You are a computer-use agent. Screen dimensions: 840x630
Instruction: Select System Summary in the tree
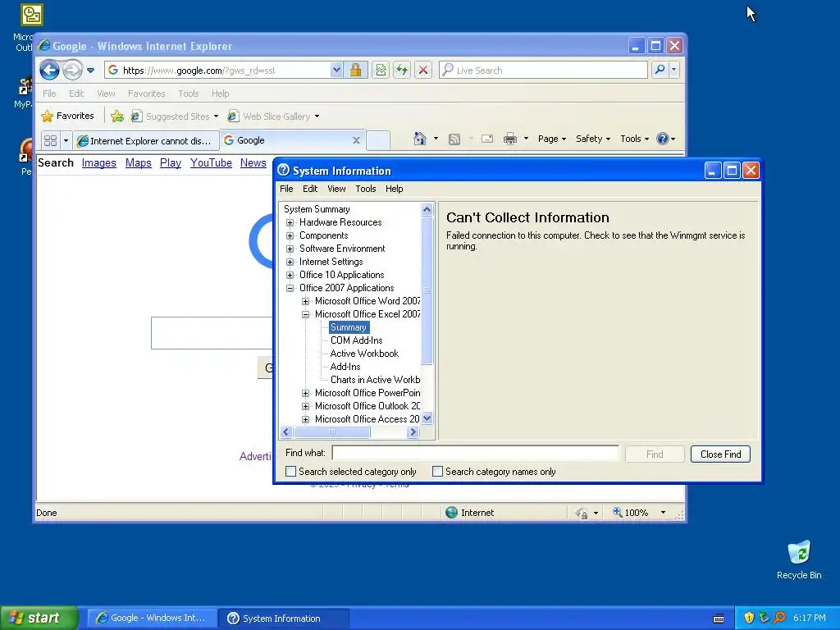click(317, 209)
